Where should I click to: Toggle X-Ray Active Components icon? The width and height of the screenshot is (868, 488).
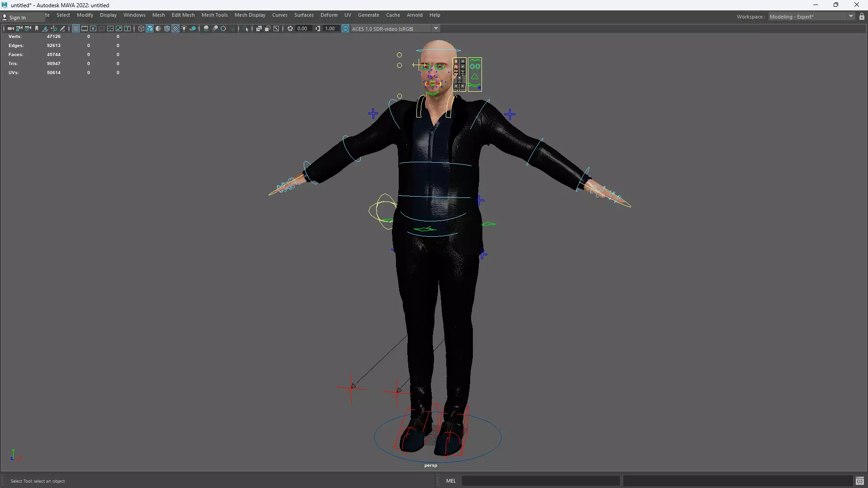click(x=268, y=28)
